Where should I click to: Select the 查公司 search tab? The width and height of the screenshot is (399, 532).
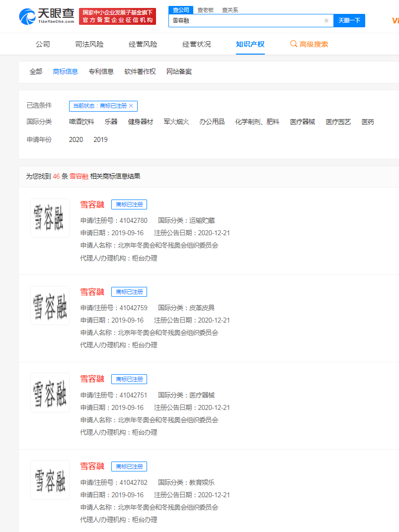tap(181, 10)
